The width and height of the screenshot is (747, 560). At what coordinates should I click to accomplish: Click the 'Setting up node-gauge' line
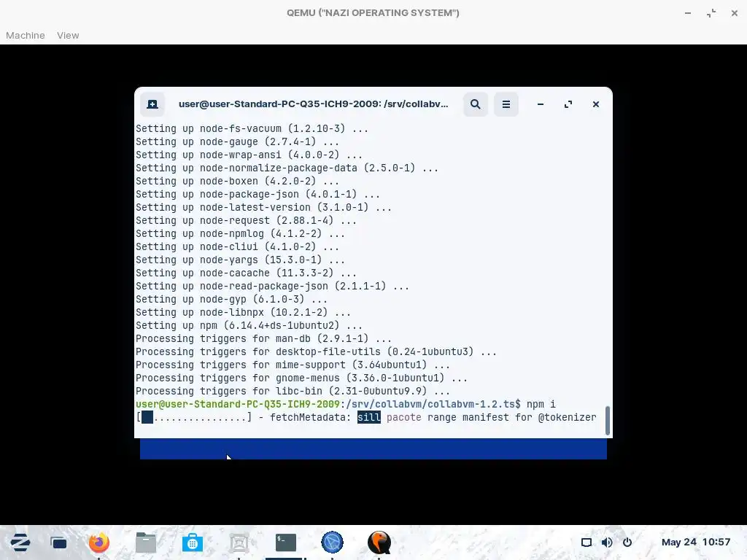[237, 142]
